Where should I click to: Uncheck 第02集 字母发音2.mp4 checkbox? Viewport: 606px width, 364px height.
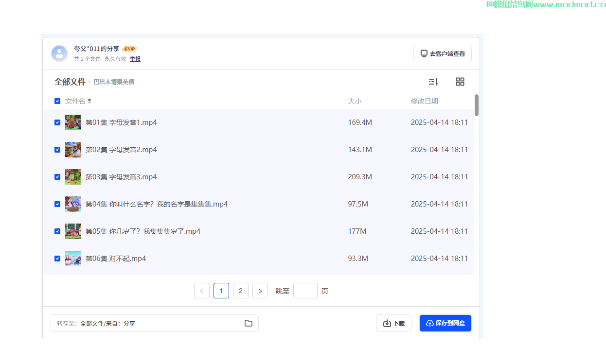click(x=57, y=150)
